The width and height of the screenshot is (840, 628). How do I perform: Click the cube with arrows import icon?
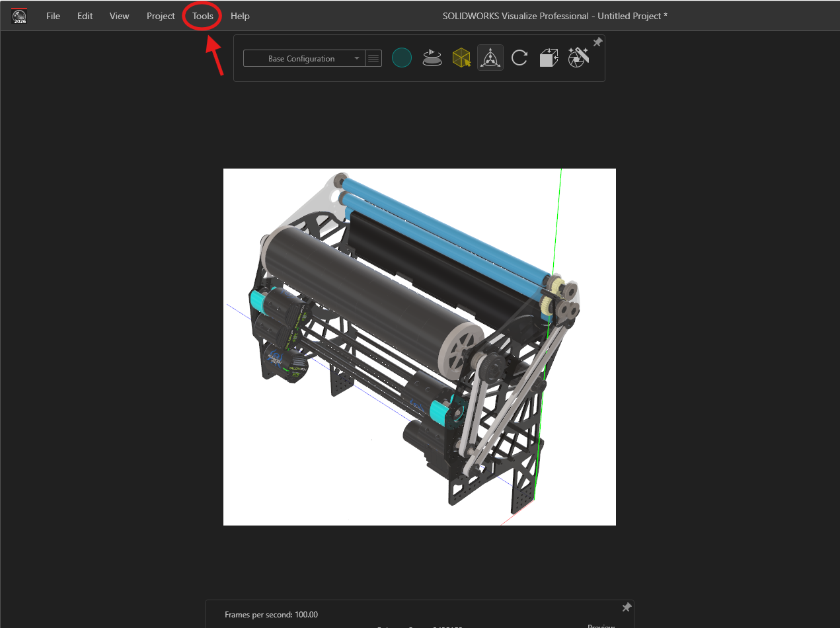coord(549,58)
